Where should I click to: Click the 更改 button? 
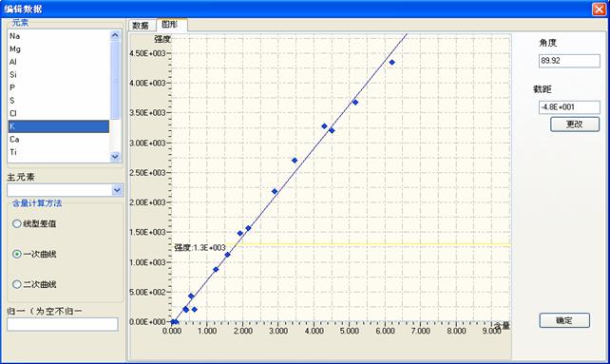click(575, 125)
